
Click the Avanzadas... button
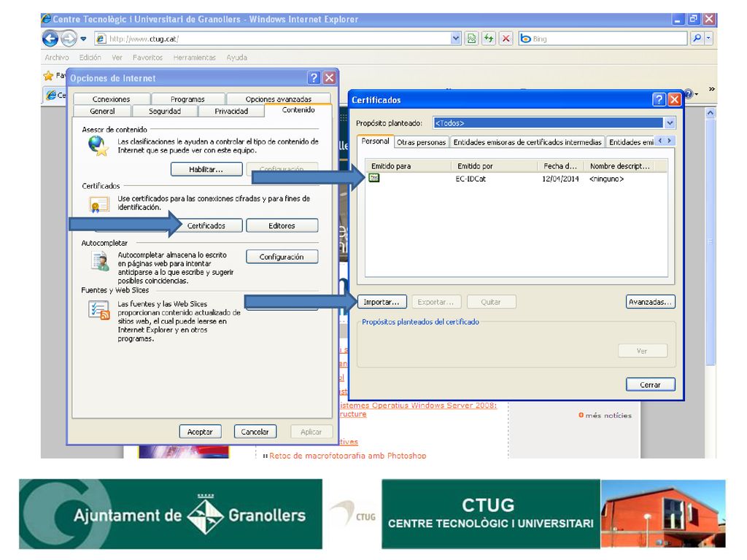click(x=650, y=302)
